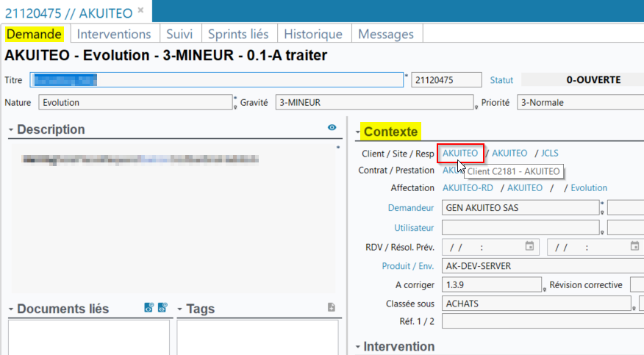Image resolution: width=644 pixels, height=355 pixels.
Task: Collapse the Description section
Action: (11, 130)
